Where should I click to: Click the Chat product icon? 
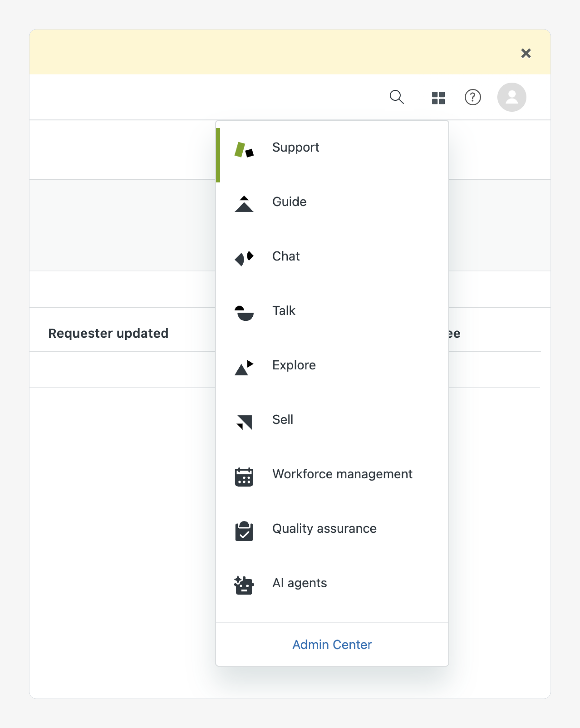(x=244, y=258)
